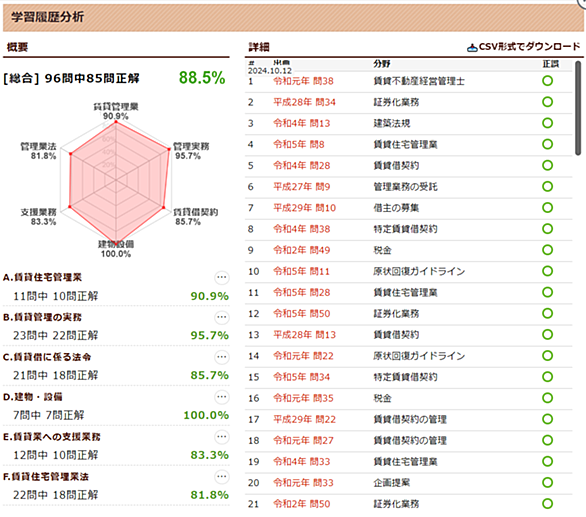This screenshot has width=586, height=517.
Task: Click field 借主の募集 in row 7
Action: pos(396,208)
